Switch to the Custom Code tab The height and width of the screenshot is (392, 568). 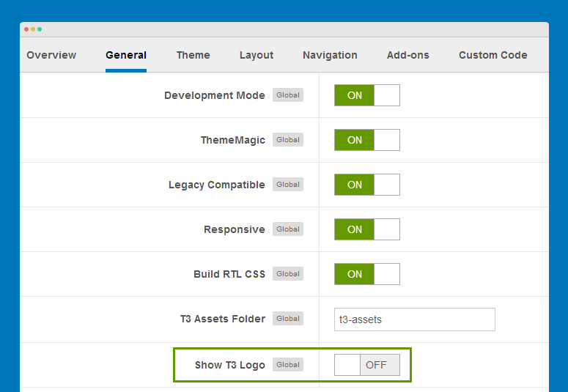(x=493, y=55)
